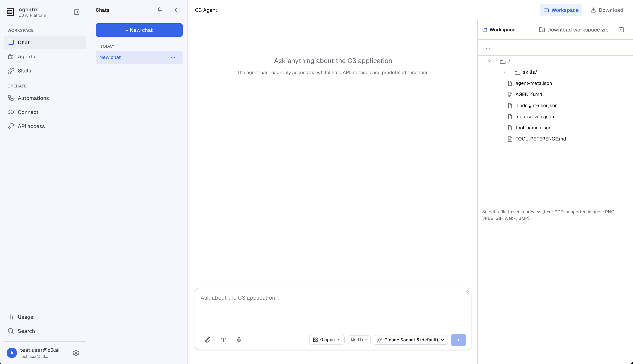Click the Agentix logo icon

pos(10,12)
